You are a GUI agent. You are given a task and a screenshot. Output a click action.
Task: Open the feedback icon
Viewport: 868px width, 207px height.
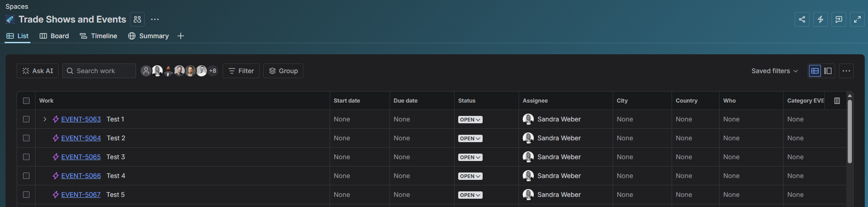point(839,19)
